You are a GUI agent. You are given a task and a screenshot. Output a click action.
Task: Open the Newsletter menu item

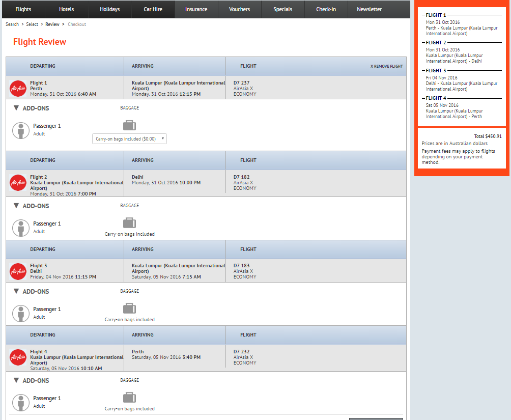369,9
